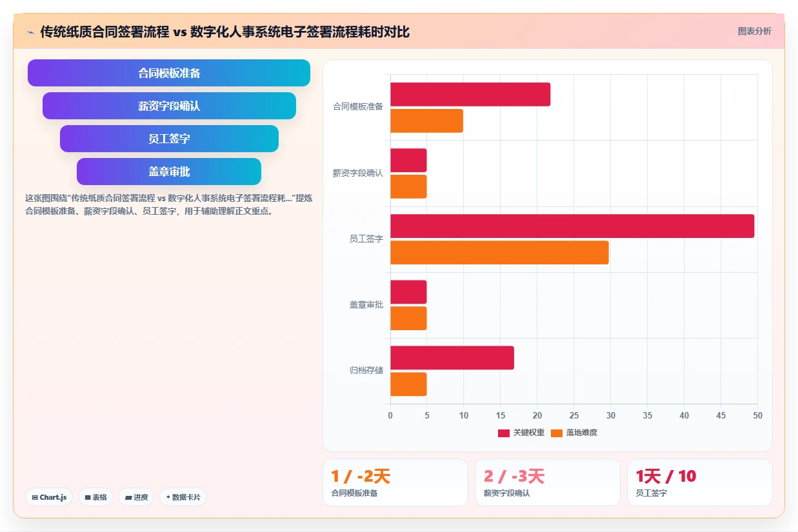
Task: Click the chart description paragraph under the funnel
Action: [169, 204]
